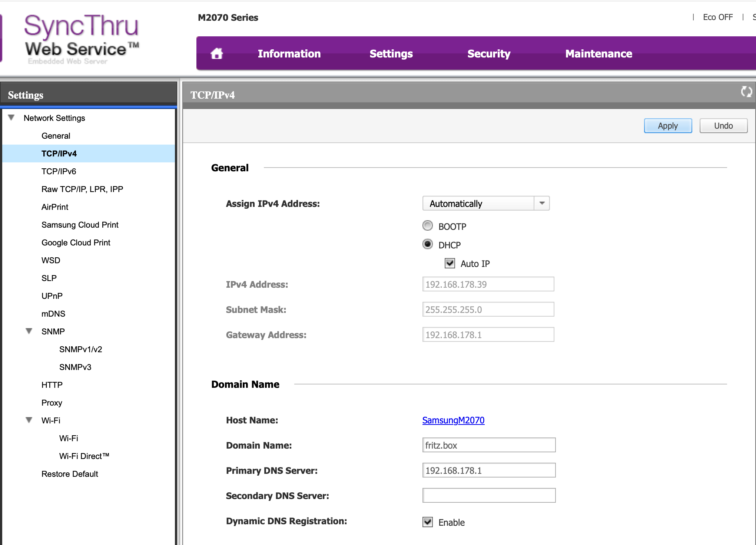
Task: Click the Refresh icon top-right
Action: (x=747, y=92)
